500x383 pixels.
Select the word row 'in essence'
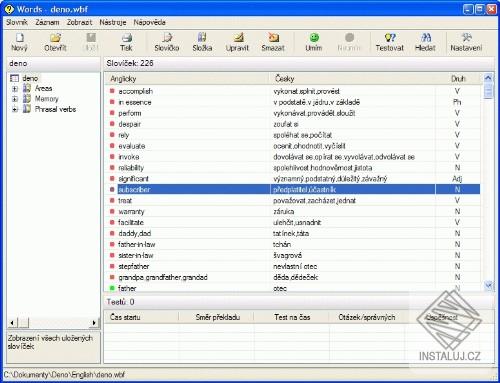pyautogui.click(x=293, y=102)
